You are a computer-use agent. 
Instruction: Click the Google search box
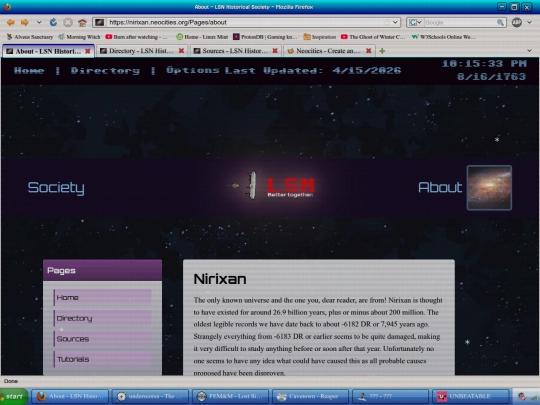pyautogui.click(x=459, y=22)
